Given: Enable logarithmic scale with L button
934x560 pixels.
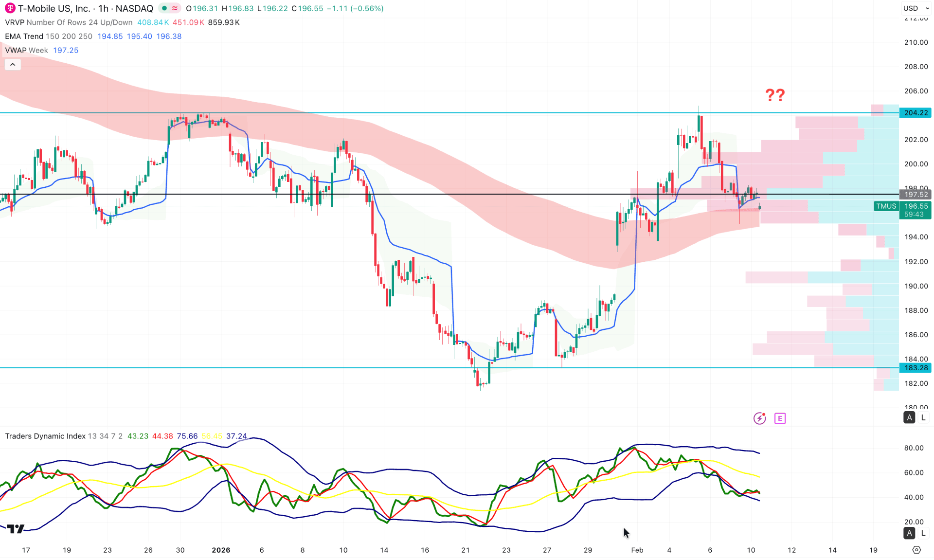Looking at the screenshot, I should (x=923, y=417).
